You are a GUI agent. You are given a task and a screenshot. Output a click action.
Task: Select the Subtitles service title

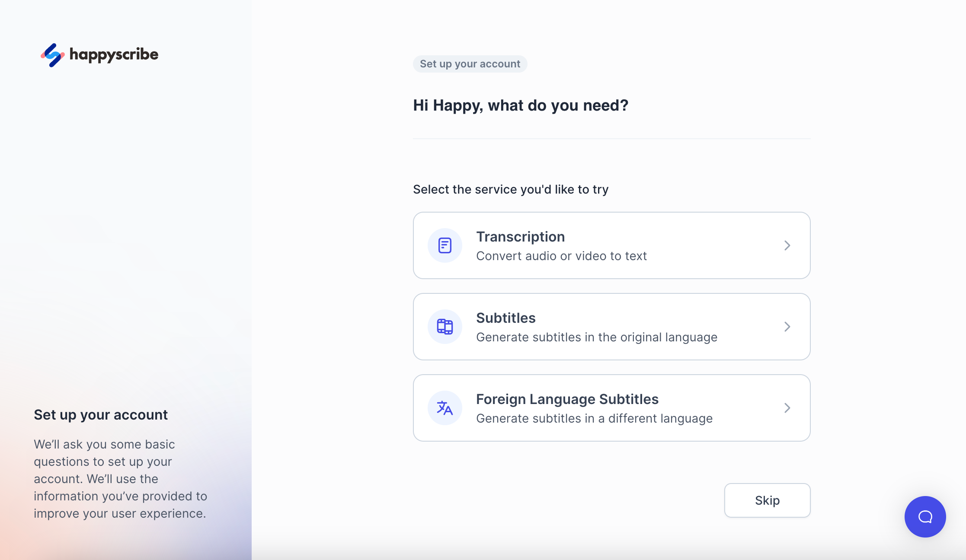[505, 318]
